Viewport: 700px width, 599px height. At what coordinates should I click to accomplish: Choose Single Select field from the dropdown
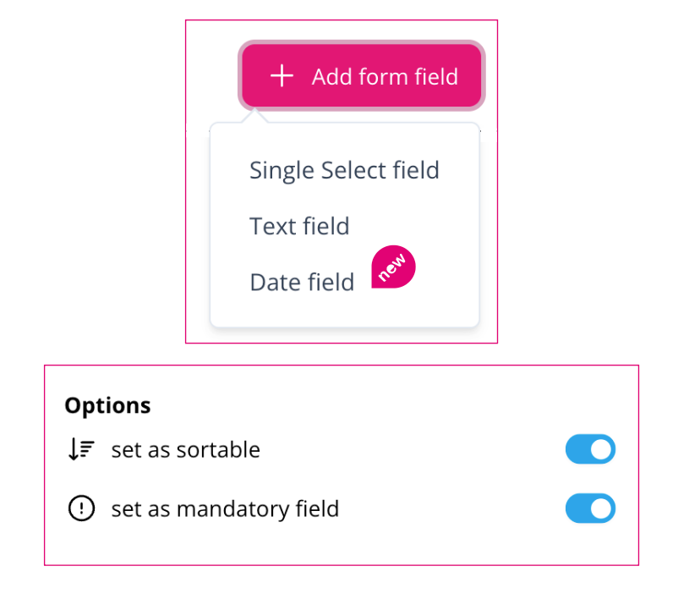click(x=344, y=170)
